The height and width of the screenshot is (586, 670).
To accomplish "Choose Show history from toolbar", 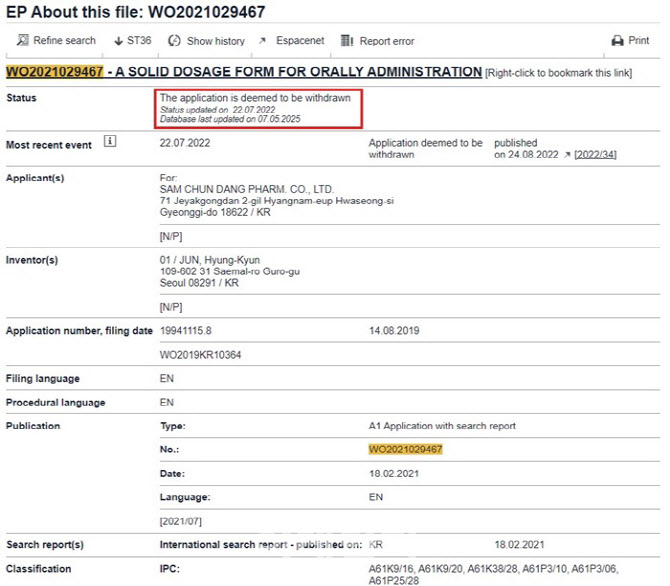I will click(216, 41).
